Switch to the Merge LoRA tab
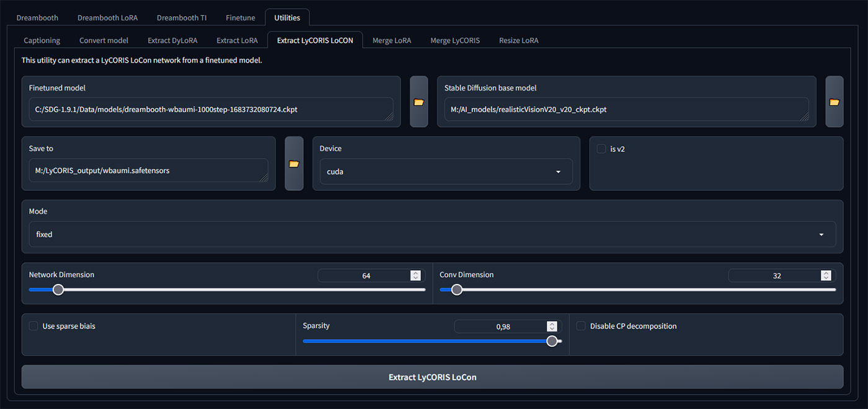 point(391,40)
